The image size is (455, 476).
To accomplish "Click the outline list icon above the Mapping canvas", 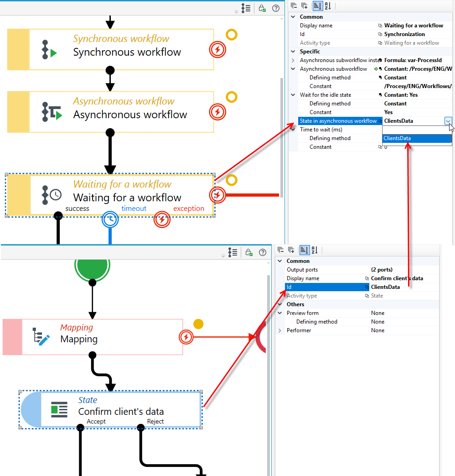I will click(233, 252).
